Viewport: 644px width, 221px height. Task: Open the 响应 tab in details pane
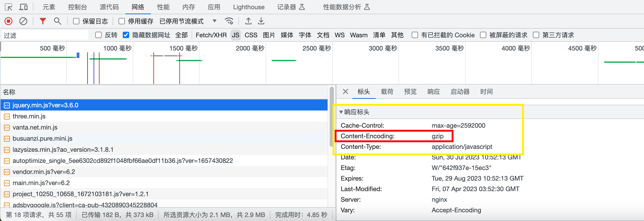[x=433, y=92]
